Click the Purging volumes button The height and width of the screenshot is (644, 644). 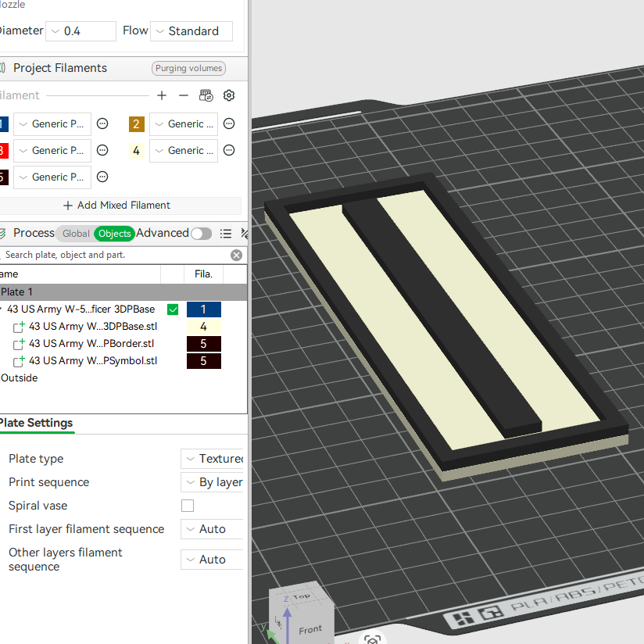(x=188, y=68)
